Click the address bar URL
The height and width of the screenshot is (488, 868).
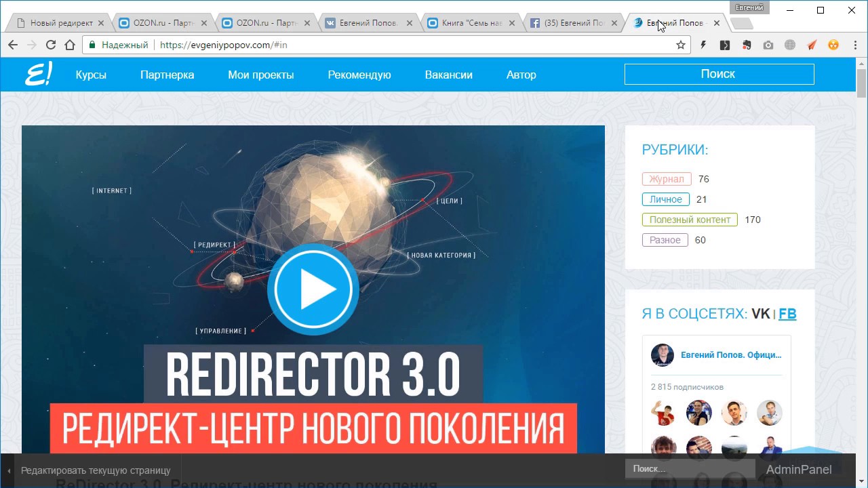tap(224, 45)
